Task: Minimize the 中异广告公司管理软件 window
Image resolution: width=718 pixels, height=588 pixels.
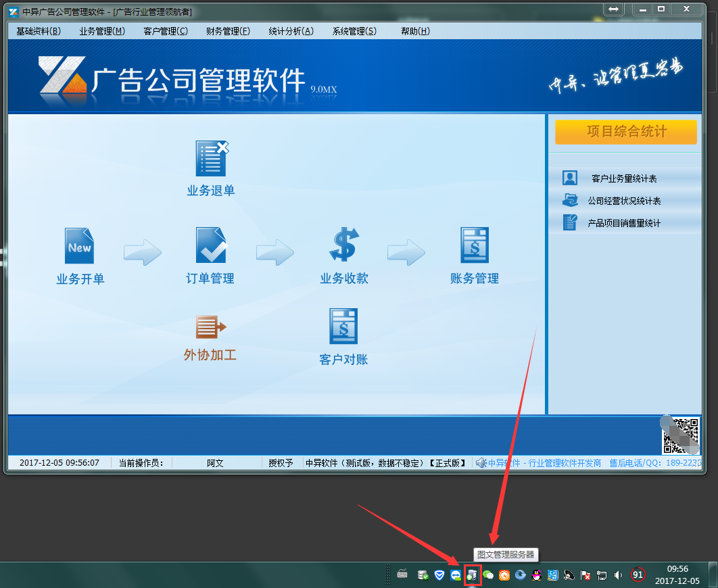Action: pyautogui.click(x=643, y=9)
